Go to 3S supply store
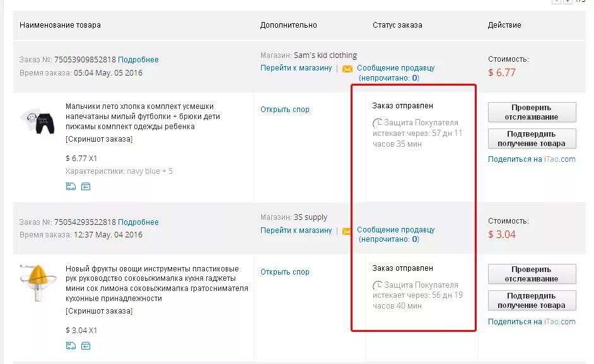 point(296,230)
